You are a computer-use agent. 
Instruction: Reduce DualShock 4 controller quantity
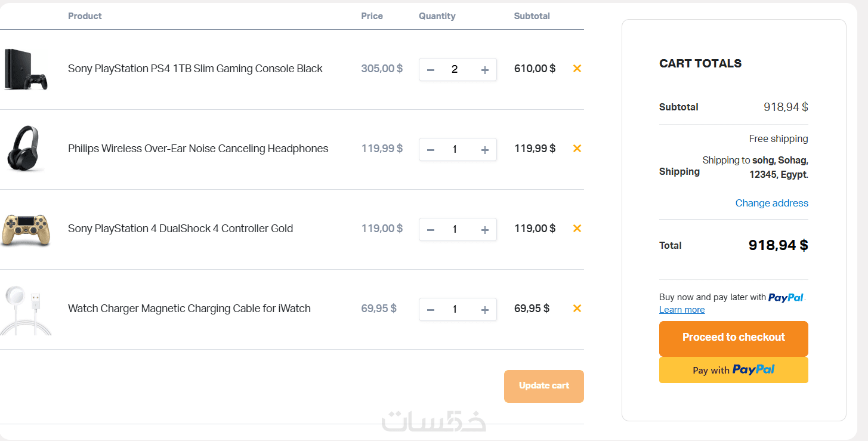pos(431,230)
